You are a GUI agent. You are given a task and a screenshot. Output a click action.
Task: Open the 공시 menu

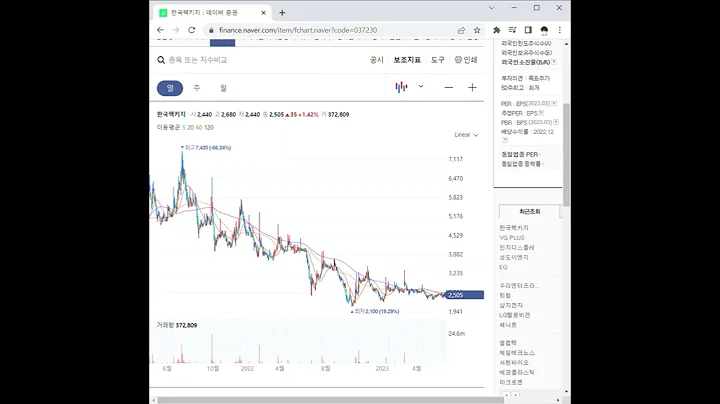[377, 60]
